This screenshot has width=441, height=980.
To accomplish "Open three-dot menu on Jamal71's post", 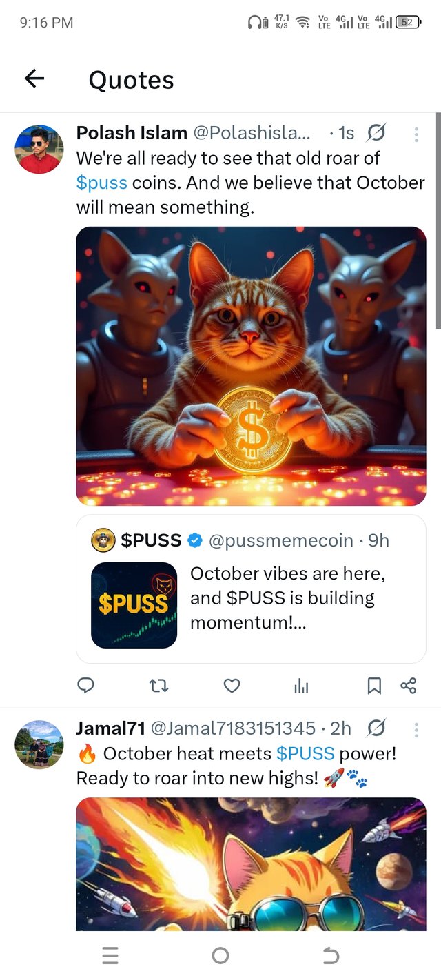I will 416,729.
